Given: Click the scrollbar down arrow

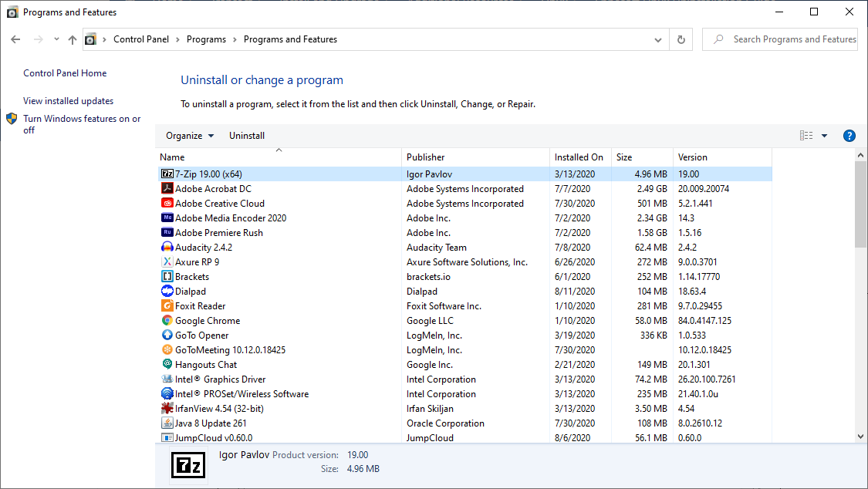Looking at the screenshot, I should click(861, 437).
